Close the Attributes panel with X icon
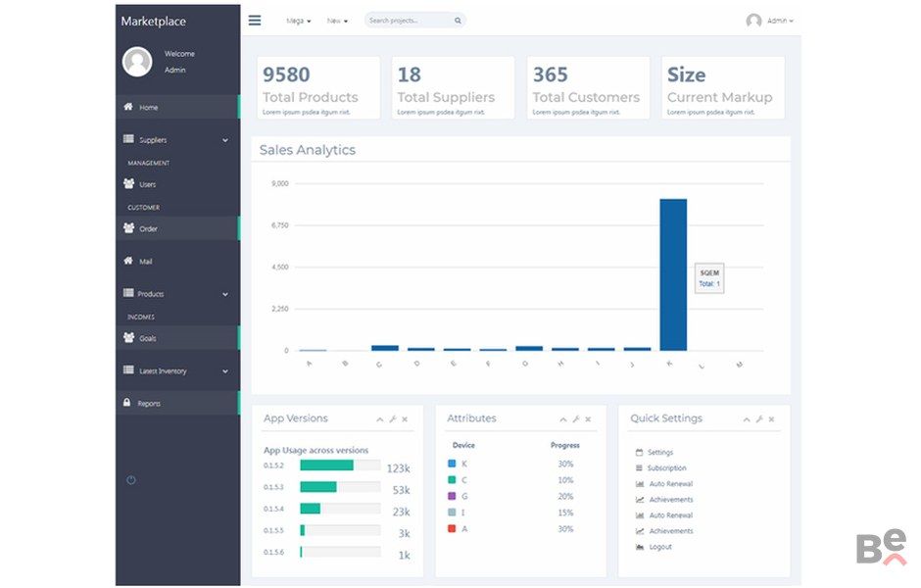The image size is (921, 588). tap(588, 419)
